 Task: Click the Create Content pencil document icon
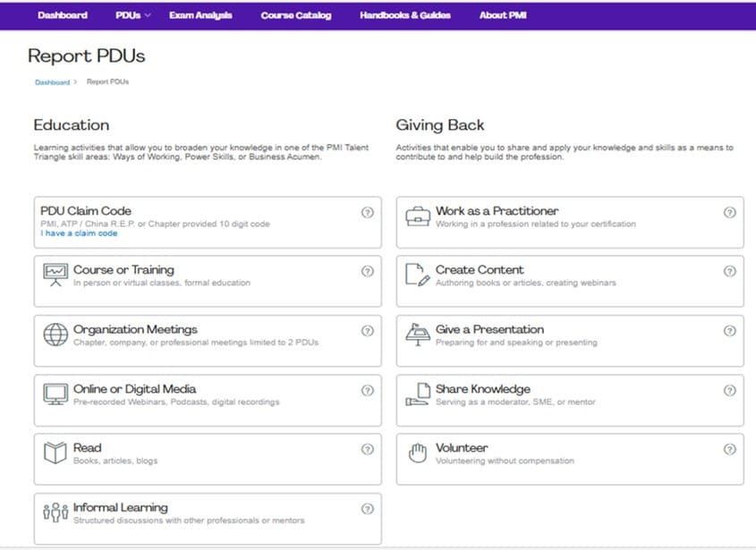click(418, 275)
